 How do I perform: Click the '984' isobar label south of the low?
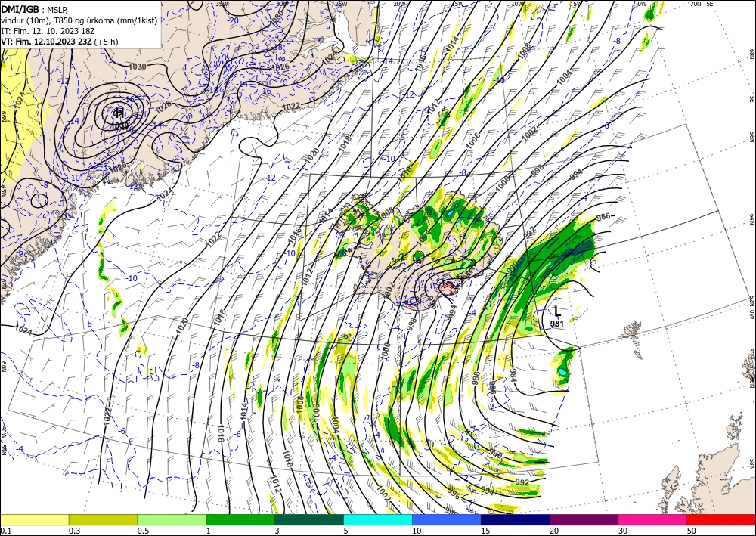(x=512, y=376)
